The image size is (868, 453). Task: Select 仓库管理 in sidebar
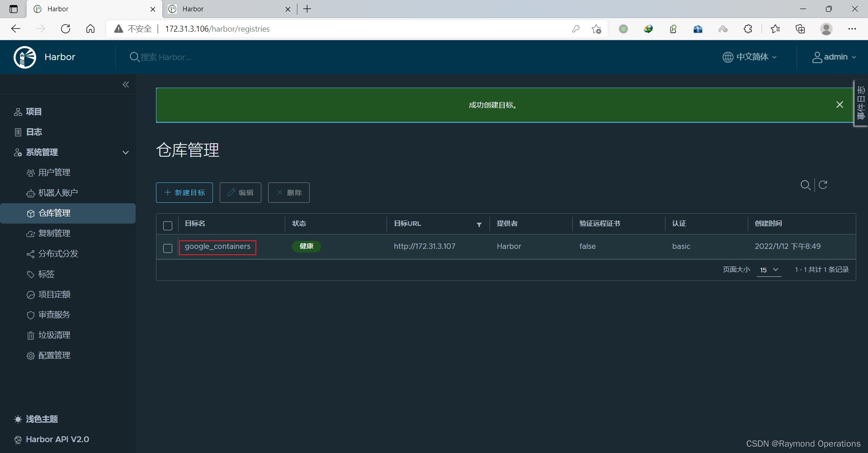click(68, 213)
